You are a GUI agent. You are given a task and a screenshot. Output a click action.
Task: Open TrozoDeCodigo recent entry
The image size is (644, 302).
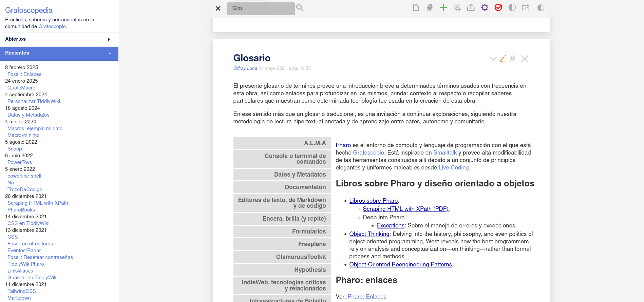(x=25, y=189)
